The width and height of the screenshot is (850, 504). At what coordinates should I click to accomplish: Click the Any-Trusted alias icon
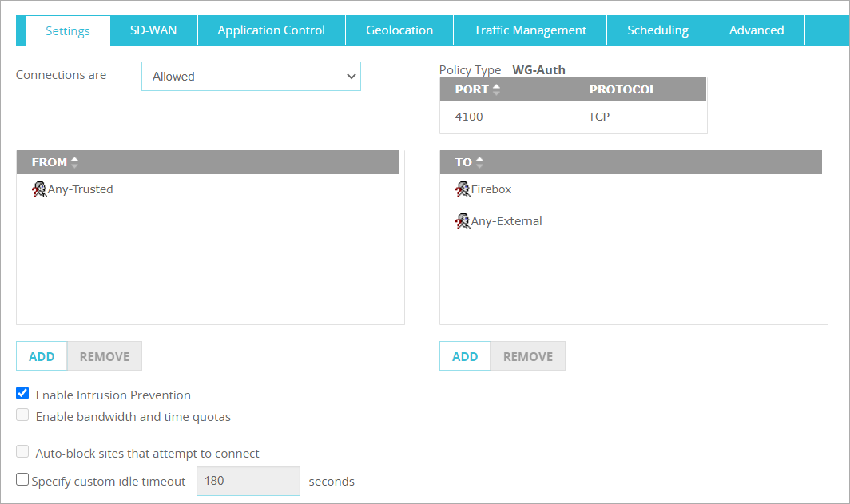(x=39, y=189)
